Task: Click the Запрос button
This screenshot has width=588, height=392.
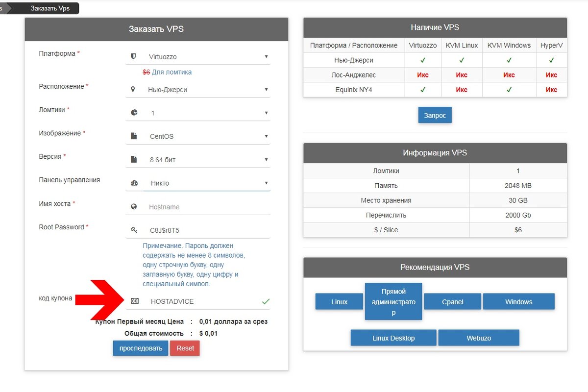Action: (435, 115)
